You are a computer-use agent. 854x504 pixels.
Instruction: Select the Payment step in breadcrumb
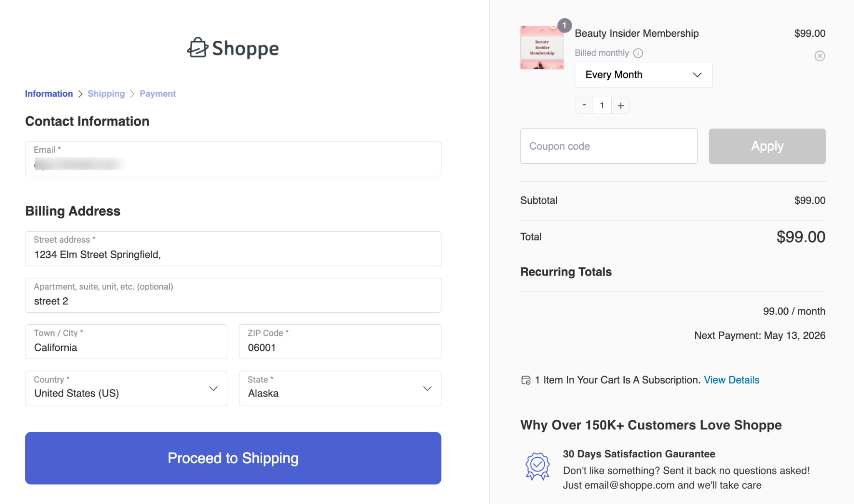158,93
